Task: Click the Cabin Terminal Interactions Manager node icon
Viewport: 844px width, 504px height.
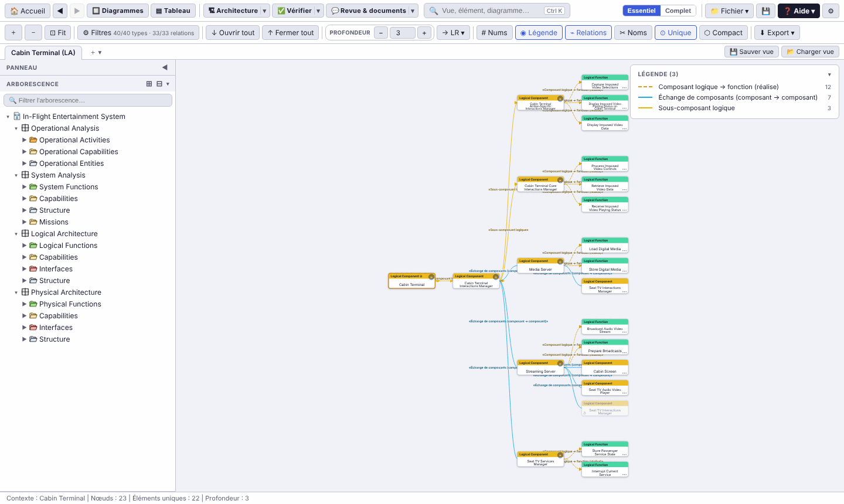Action: [496, 277]
